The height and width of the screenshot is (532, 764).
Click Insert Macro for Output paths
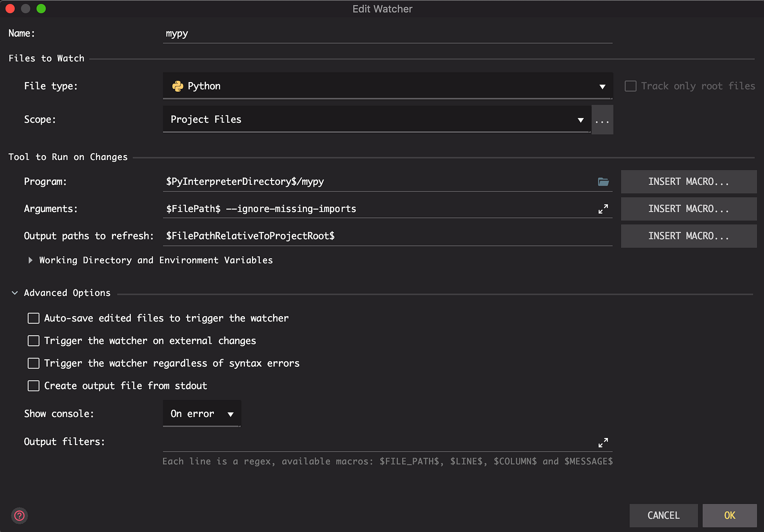tap(689, 236)
